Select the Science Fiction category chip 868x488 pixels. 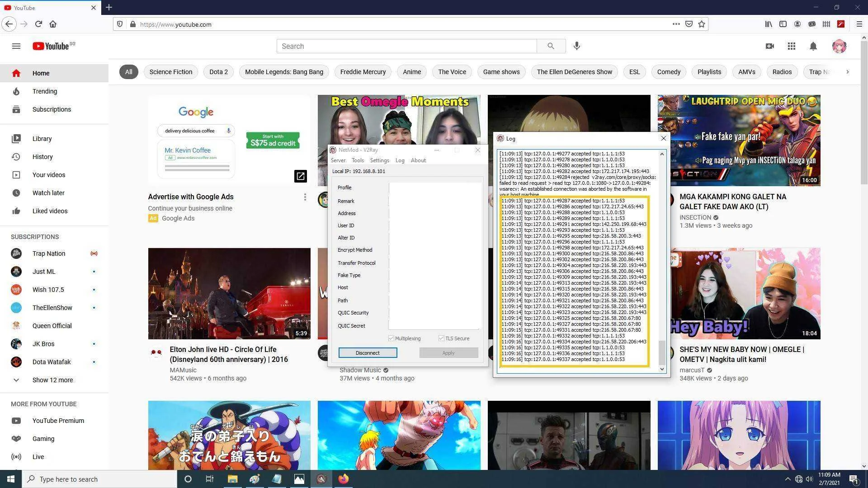[x=171, y=72]
